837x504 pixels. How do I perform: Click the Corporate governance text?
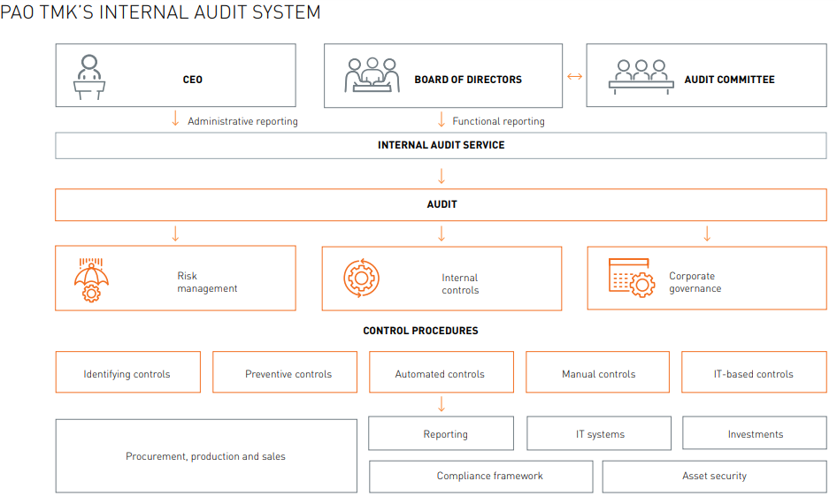tap(695, 282)
